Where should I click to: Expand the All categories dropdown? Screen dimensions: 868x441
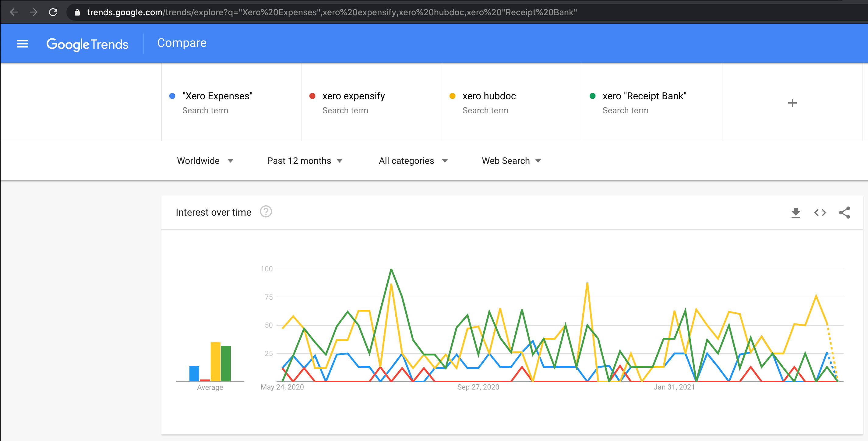pos(413,161)
